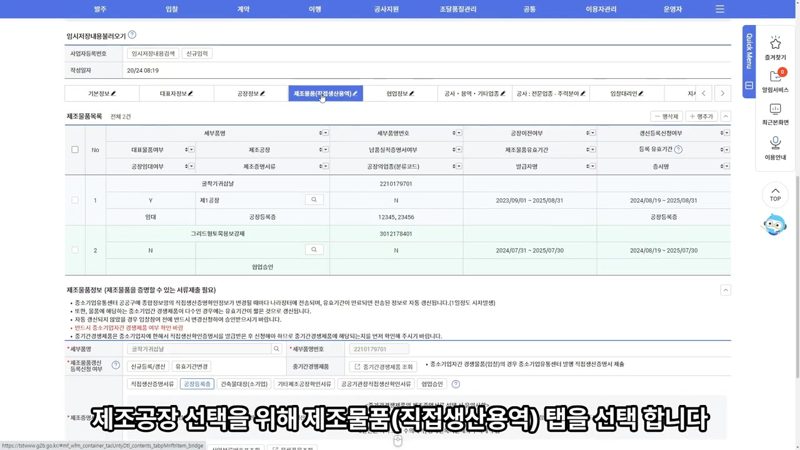Screen dimensions: 800x450
Task: Open 갱신등록신청여부 column filter dropdown
Action: (726, 133)
